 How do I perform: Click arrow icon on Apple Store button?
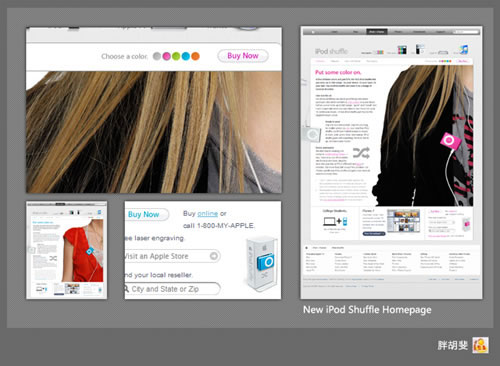click(214, 256)
